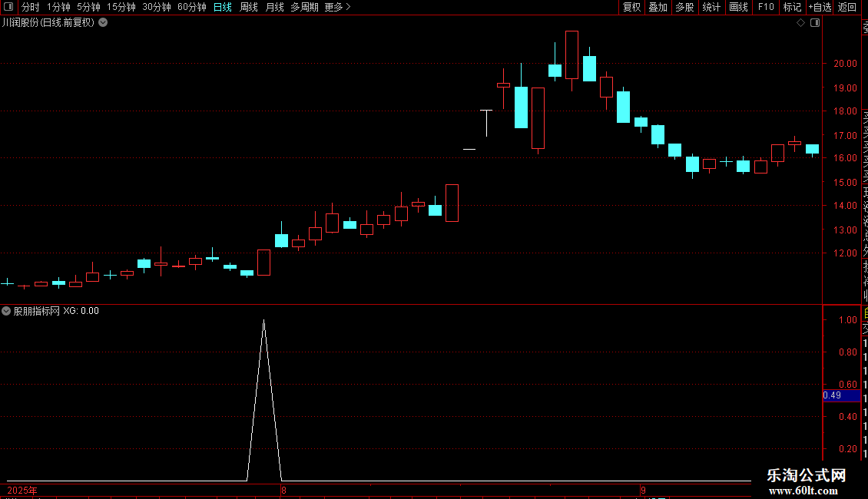Image resolution: width=868 pixels, height=499 pixels.
Task: Click the 12.00 price axis label
Action: pos(845,253)
